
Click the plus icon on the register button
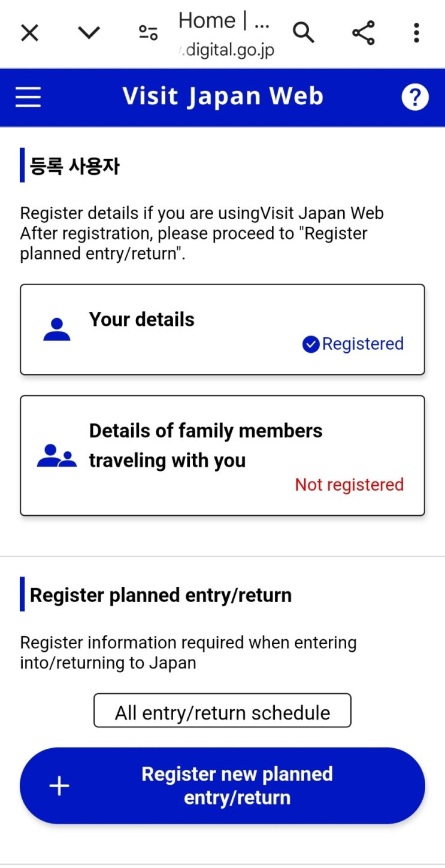pyautogui.click(x=59, y=786)
